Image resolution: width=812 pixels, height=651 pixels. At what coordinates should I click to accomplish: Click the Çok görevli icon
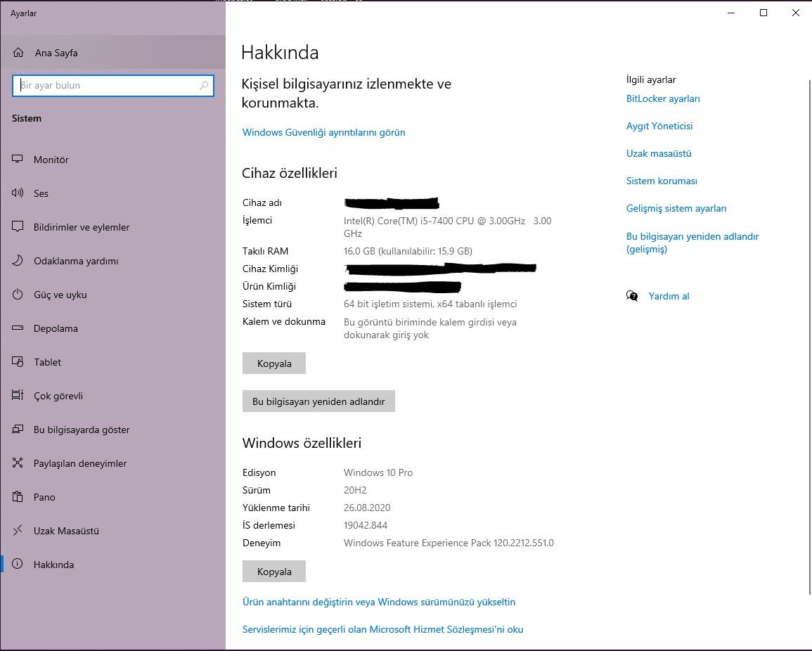coord(18,395)
